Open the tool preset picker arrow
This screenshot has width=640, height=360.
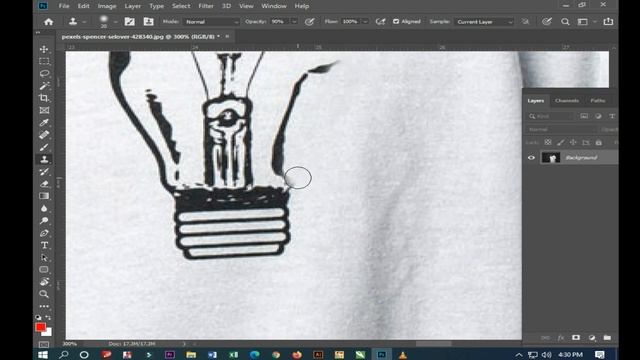(x=84, y=22)
